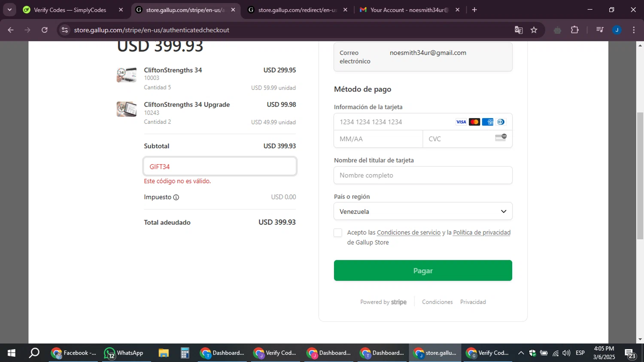Show hidden system tray icons

[521, 353]
